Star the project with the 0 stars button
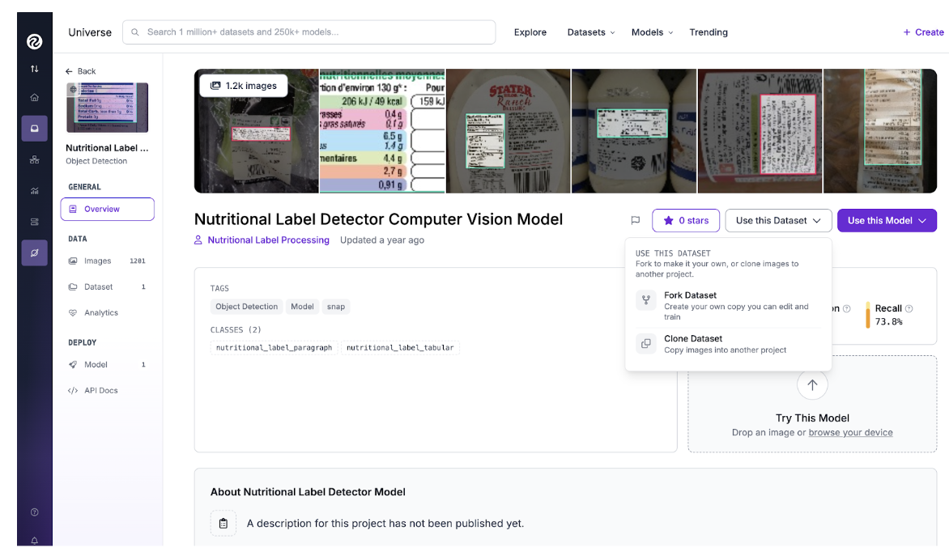The width and height of the screenshot is (949, 560). [685, 220]
